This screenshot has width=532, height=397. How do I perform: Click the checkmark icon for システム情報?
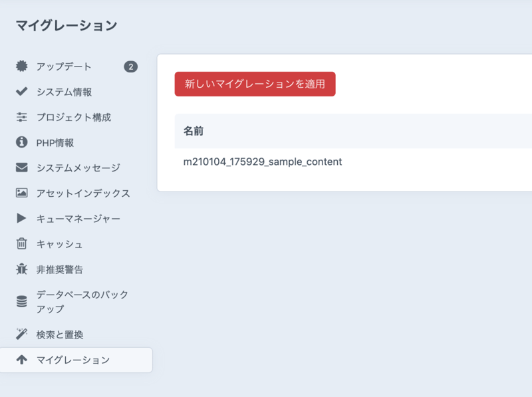point(22,92)
